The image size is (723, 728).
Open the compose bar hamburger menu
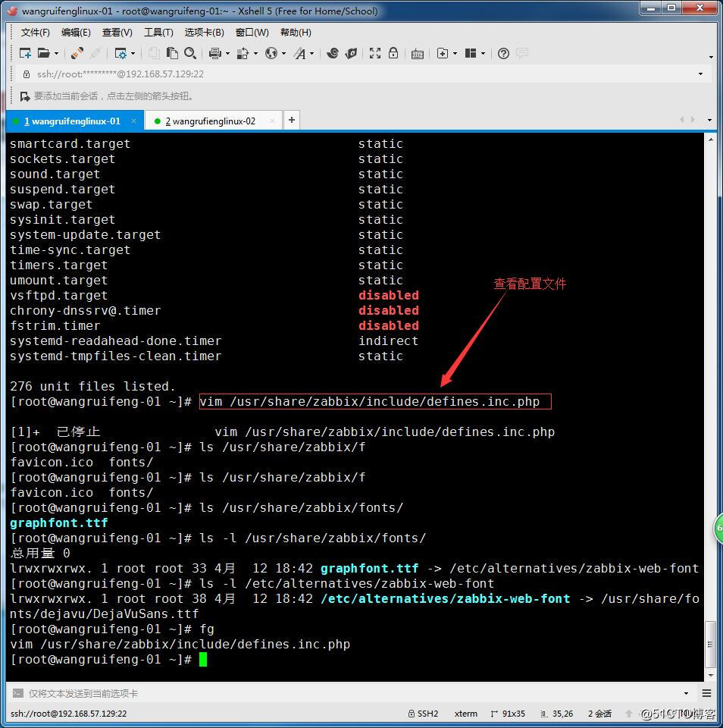[x=707, y=694]
